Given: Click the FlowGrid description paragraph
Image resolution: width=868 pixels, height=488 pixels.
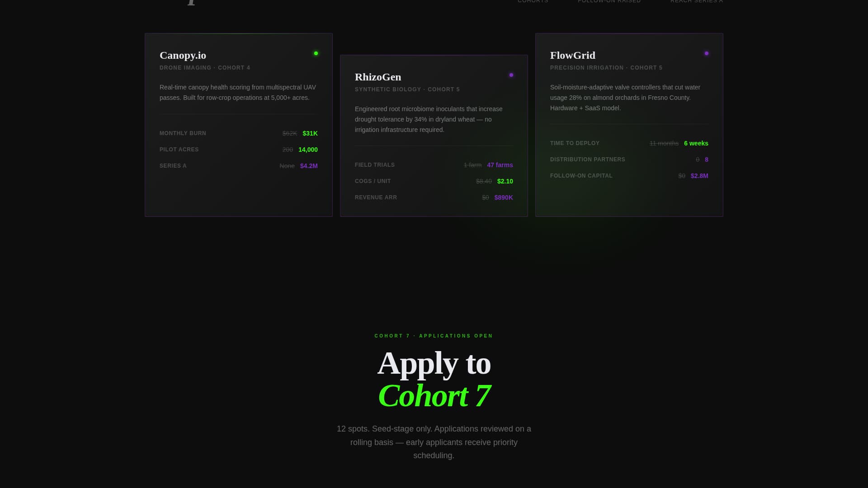Looking at the screenshot, I should coord(629,98).
